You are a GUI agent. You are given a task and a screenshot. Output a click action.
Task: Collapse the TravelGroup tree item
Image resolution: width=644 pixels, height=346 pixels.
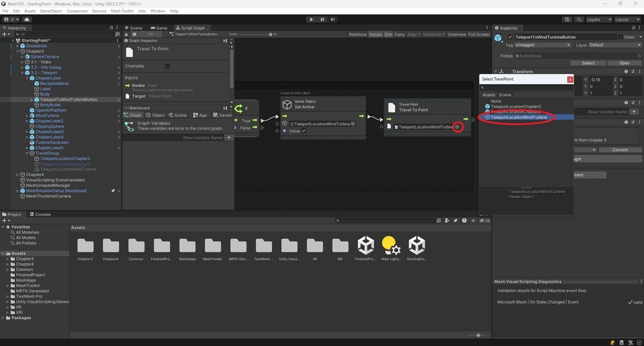(27, 153)
